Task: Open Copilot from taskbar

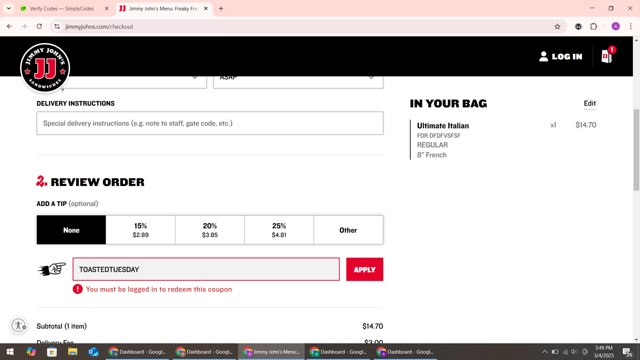Action: coord(31,352)
